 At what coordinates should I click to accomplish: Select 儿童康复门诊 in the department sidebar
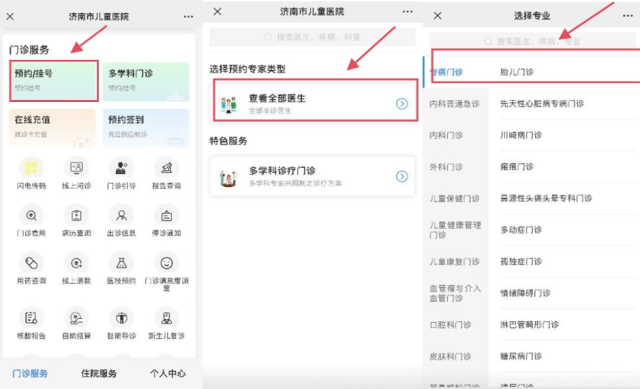click(456, 262)
